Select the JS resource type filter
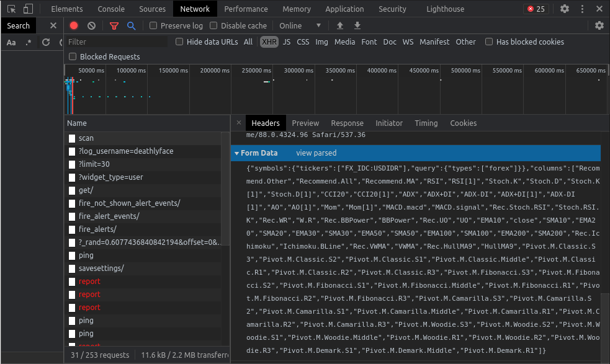Viewport: 610px width, 364px height. tap(286, 42)
